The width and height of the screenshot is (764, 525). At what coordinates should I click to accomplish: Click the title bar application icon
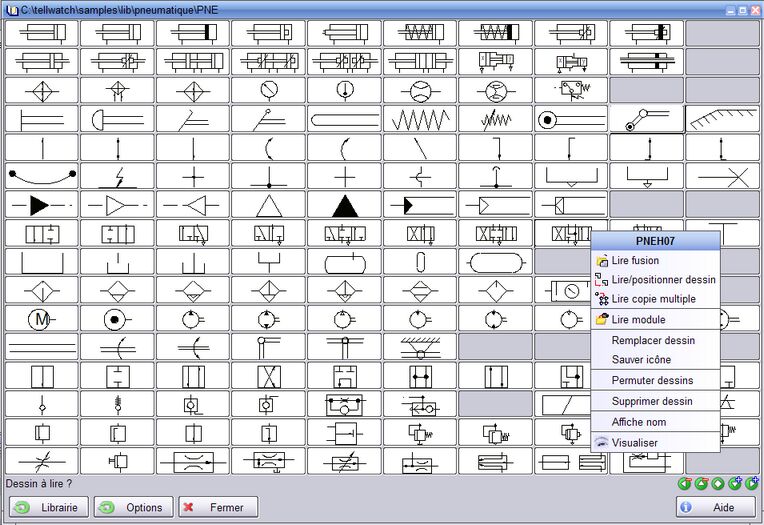pos(13,10)
